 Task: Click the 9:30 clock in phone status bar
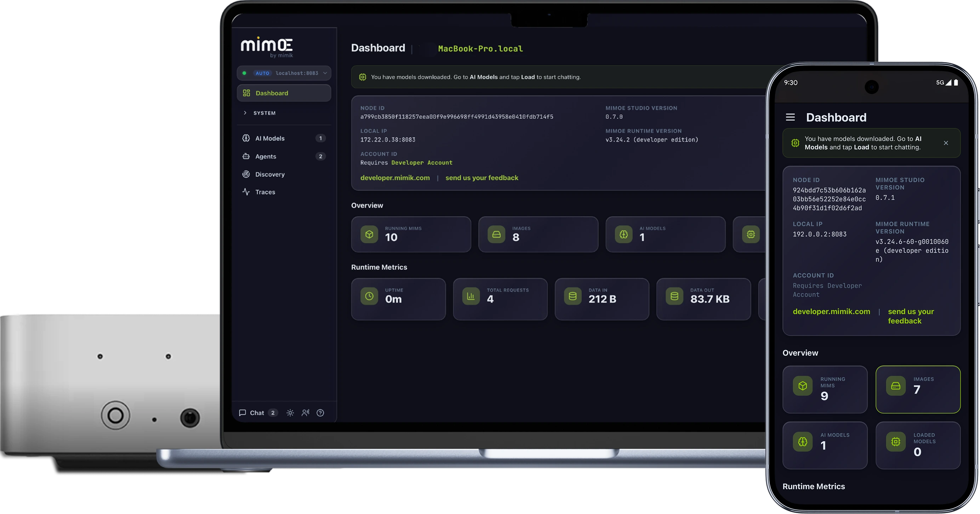pos(791,82)
